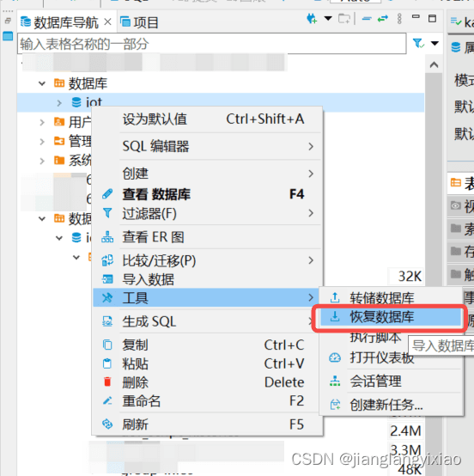Click the 用户 folder icon
Viewport: 474px width, 476px height.
[59, 122]
